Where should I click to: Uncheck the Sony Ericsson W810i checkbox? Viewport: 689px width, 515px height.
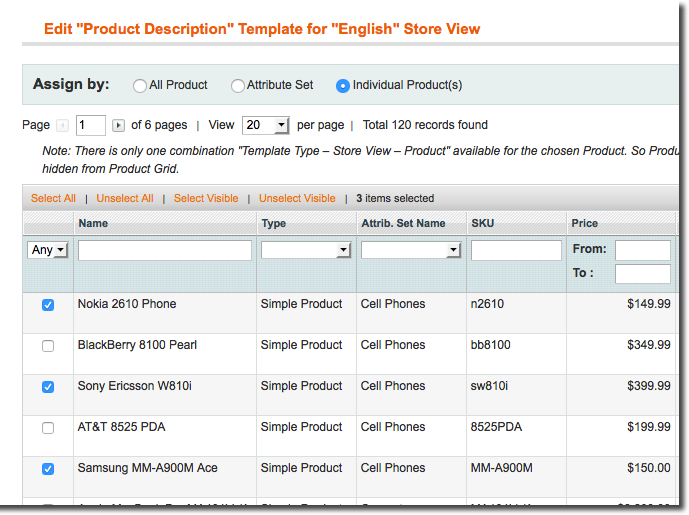[x=48, y=387]
